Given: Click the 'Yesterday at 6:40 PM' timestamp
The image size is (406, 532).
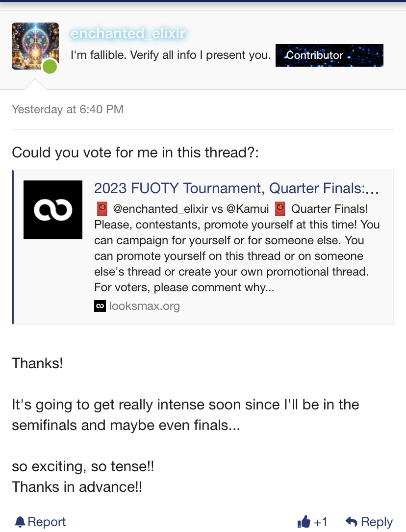Looking at the screenshot, I should 68,109.
